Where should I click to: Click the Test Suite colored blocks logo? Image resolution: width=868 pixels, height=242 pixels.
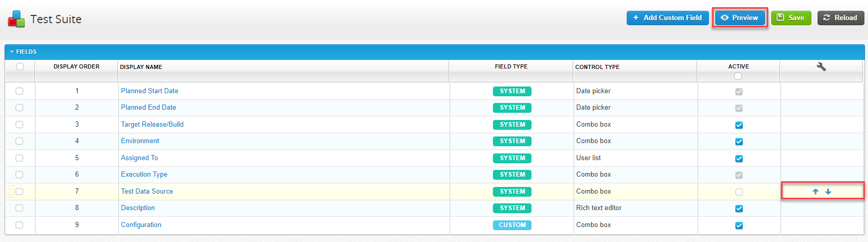coord(16,19)
